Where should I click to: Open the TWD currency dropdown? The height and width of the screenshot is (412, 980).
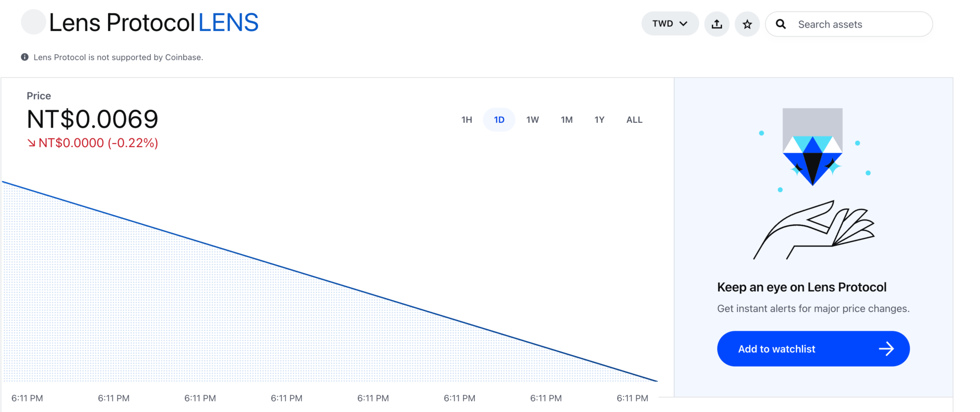click(x=670, y=23)
